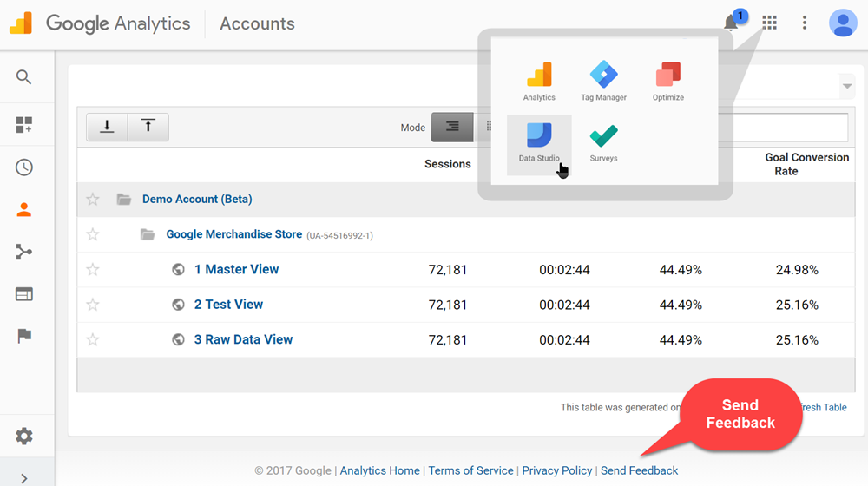This screenshot has width=868, height=486.
Task: Open the Google apps grid launcher
Action: pos(769,23)
